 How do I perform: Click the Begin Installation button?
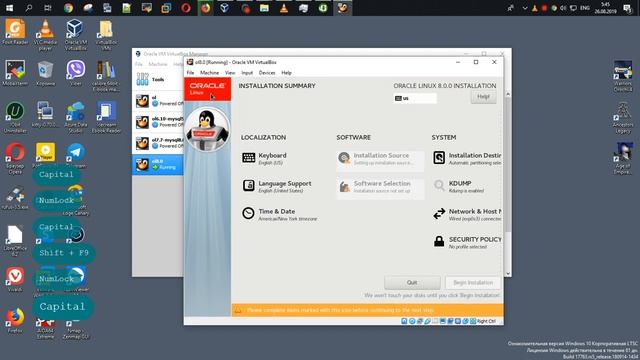point(473,282)
